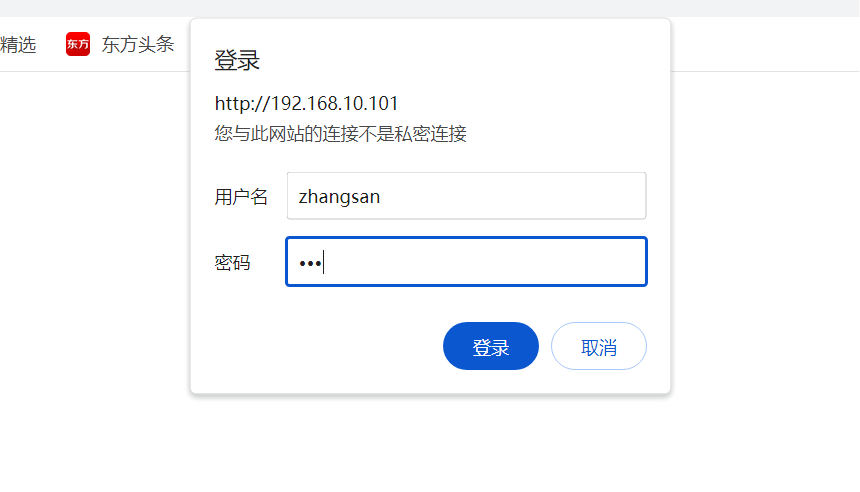Click the 登录 dialog heading
Viewport: 860px width, 492px height.
pos(237,60)
